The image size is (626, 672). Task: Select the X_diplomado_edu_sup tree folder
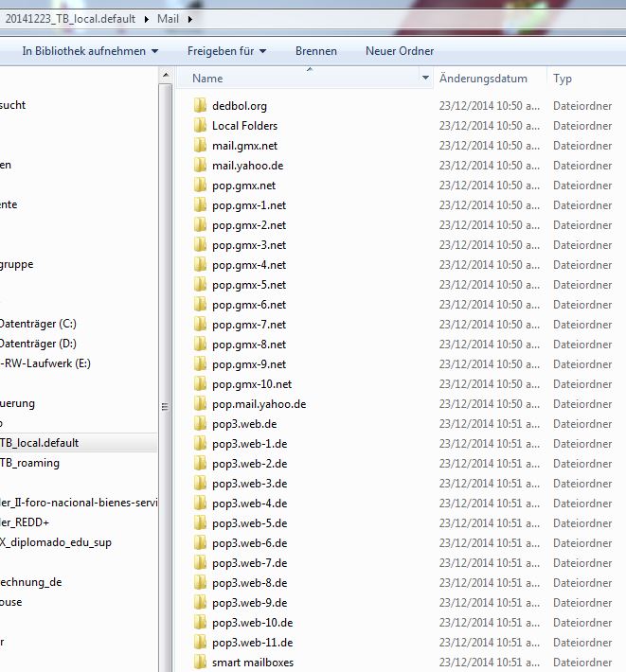(56, 542)
